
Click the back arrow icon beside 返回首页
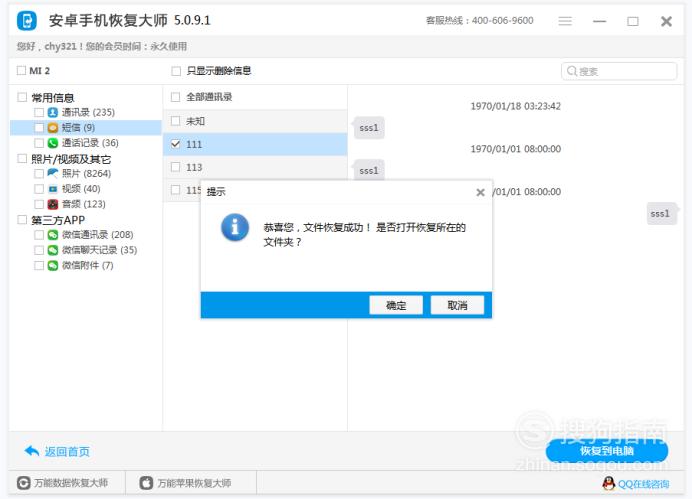pyautogui.click(x=32, y=451)
